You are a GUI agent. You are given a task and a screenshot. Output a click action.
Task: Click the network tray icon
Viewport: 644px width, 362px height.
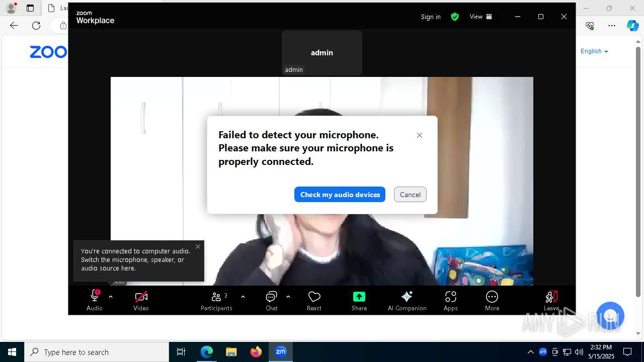tap(567, 352)
